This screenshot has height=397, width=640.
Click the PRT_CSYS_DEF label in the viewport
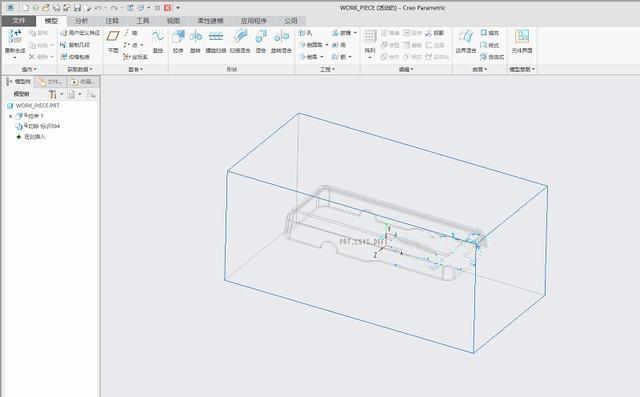(362, 242)
